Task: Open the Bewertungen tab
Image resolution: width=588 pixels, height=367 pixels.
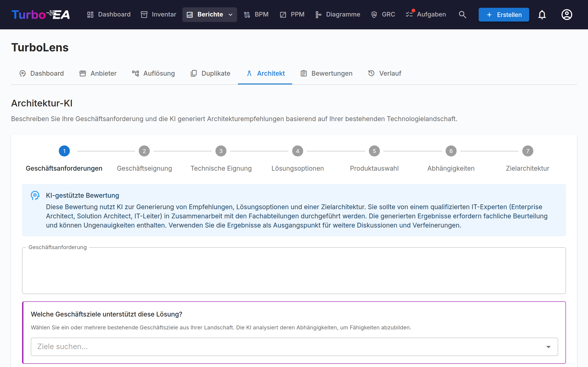Action: point(326,73)
